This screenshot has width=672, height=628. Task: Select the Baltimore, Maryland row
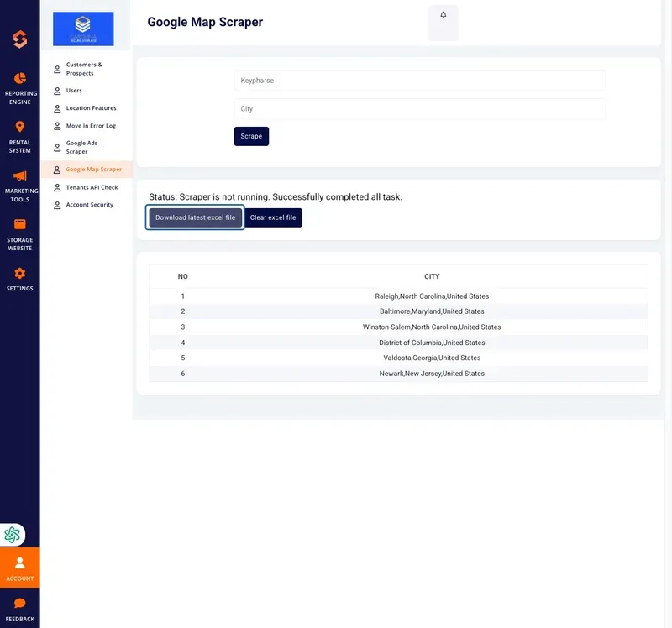point(398,311)
